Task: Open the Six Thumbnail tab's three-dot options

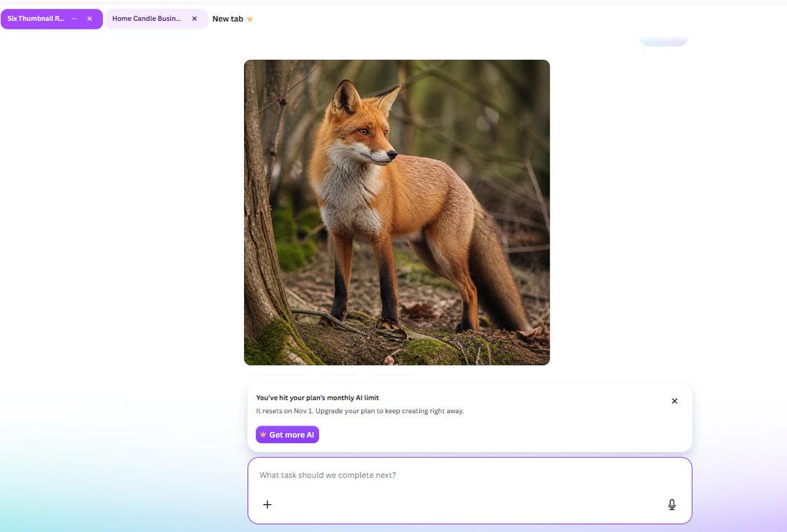Action: pos(74,19)
